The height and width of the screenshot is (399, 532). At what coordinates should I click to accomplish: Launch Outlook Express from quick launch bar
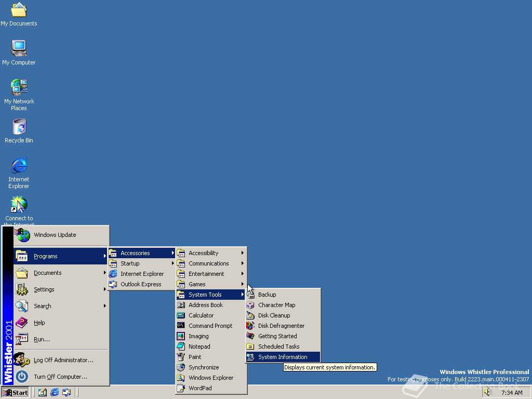[x=66, y=393]
